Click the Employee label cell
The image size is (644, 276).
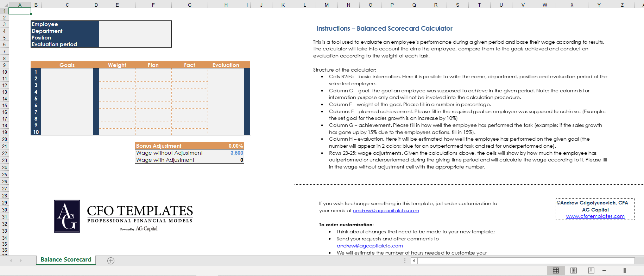65,24
